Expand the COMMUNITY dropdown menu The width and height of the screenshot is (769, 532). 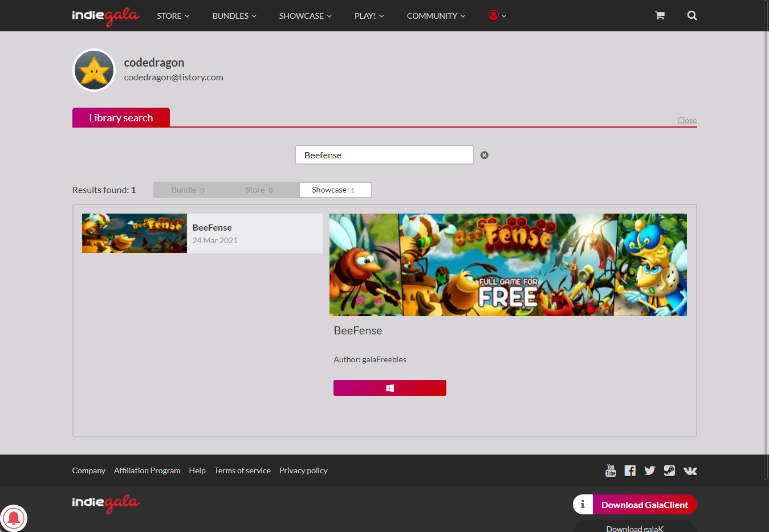pyautogui.click(x=436, y=16)
